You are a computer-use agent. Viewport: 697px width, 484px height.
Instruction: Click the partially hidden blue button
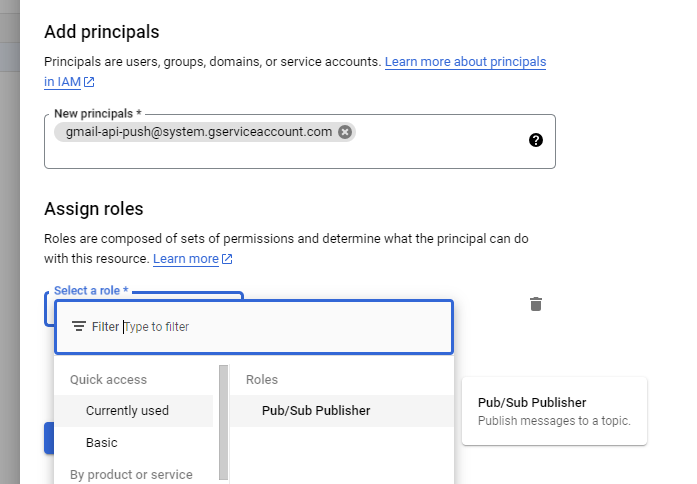(x=49, y=438)
